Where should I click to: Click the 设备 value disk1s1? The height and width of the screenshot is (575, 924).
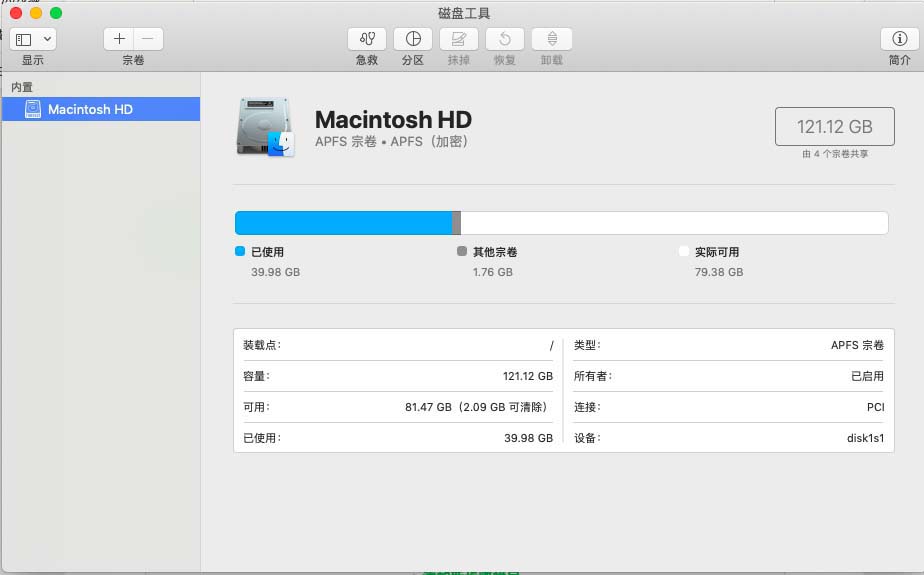click(x=866, y=438)
